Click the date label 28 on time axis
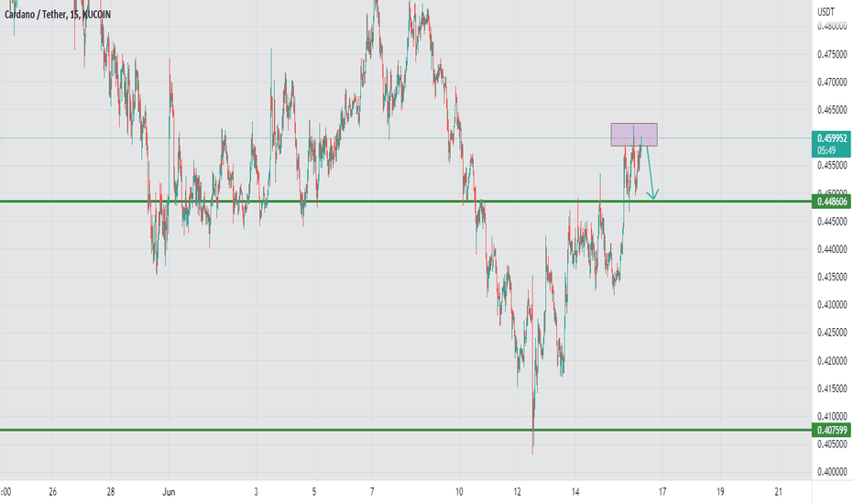Image resolution: width=854 pixels, height=504 pixels. [x=111, y=492]
